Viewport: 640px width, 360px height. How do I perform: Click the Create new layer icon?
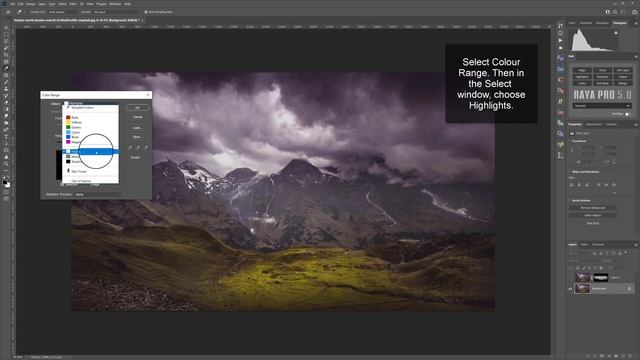(623, 356)
